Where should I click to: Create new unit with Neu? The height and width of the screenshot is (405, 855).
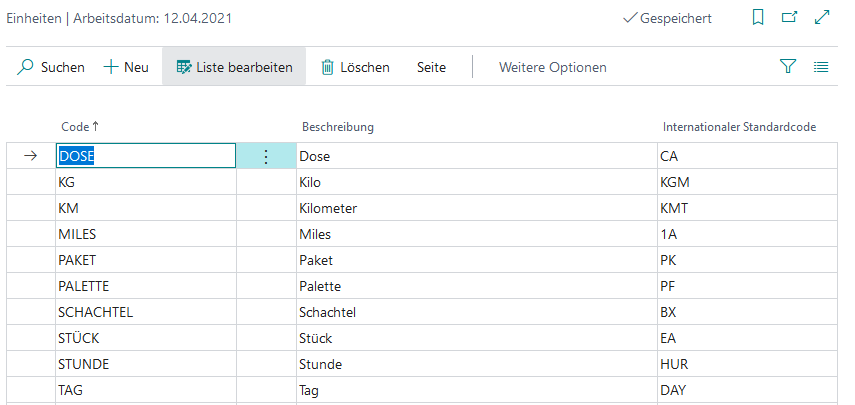126,67
